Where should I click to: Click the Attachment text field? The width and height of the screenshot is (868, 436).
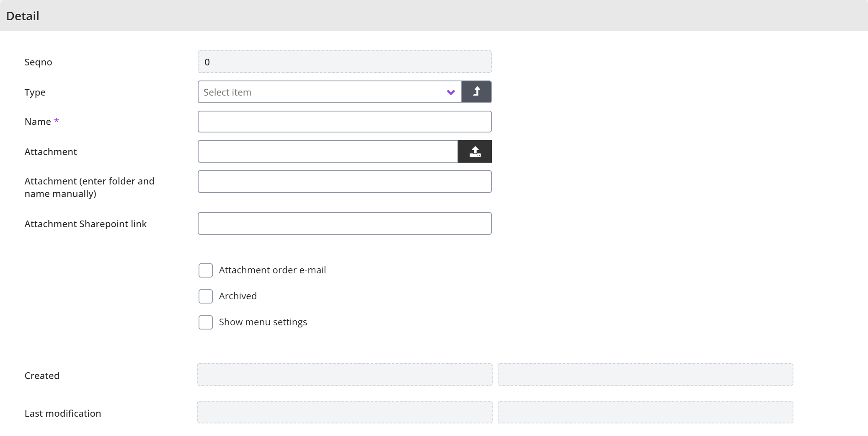coord(328,151)
